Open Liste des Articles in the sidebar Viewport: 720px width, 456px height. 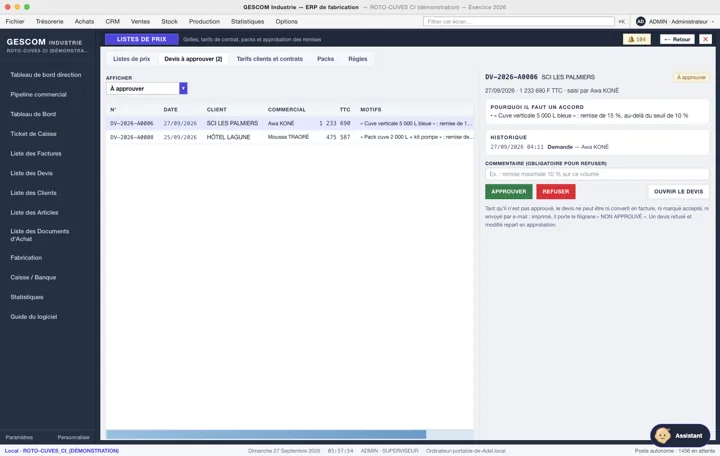[x=34, y=213]
